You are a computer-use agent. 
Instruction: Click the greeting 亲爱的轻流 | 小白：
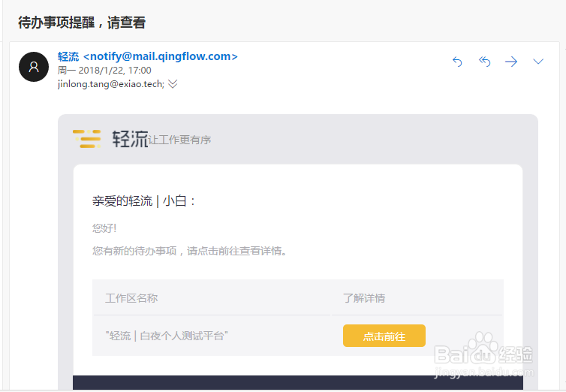click(x=143, y=201)
